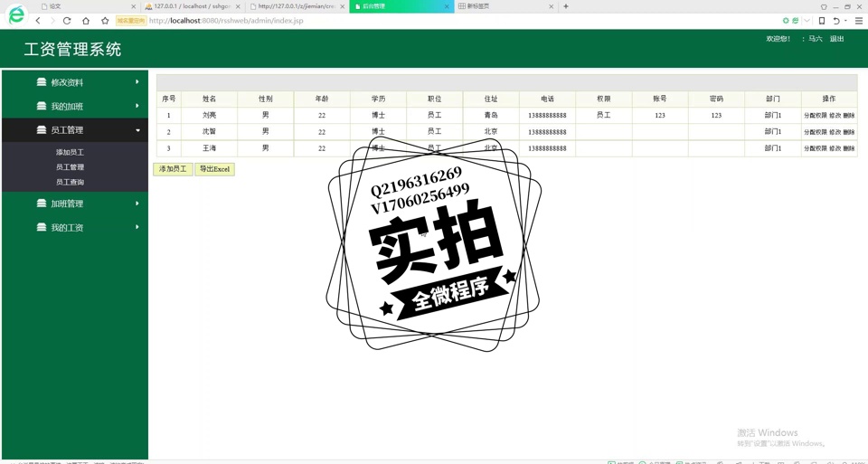This screenshot has height=464, width=868.
Task: Click the browser back arrow
Action: [x=38, y=21]
